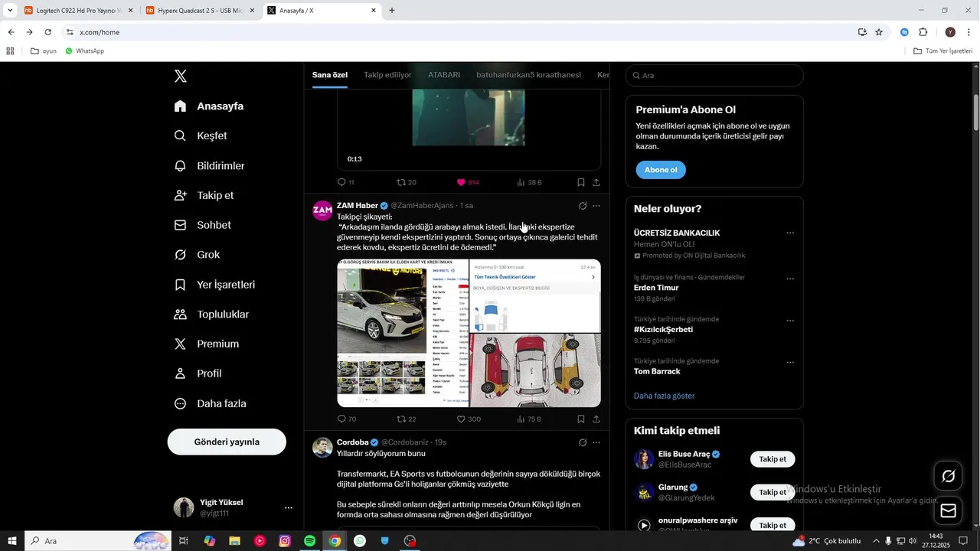The image size is (980, 551).
Task: Open Keşfet explore page
Action: click(201, 136)
